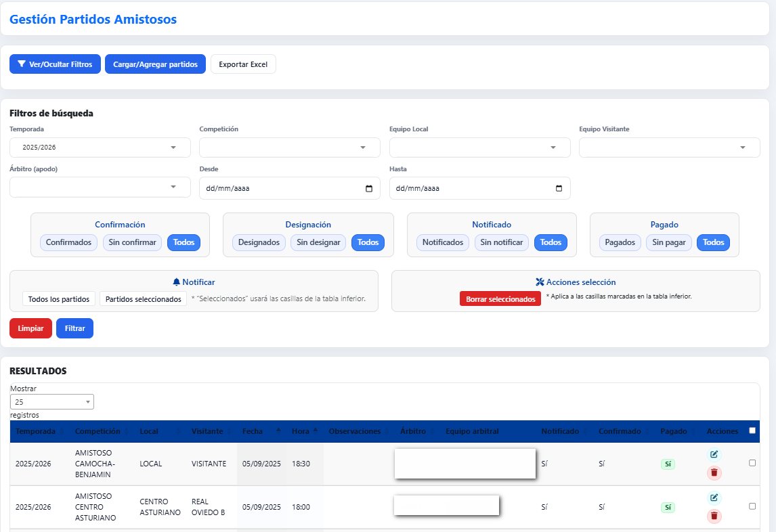Delete the REAL OVIEDO B match row
Viewport: 776px width, 532px height.
tap(714, 516)
